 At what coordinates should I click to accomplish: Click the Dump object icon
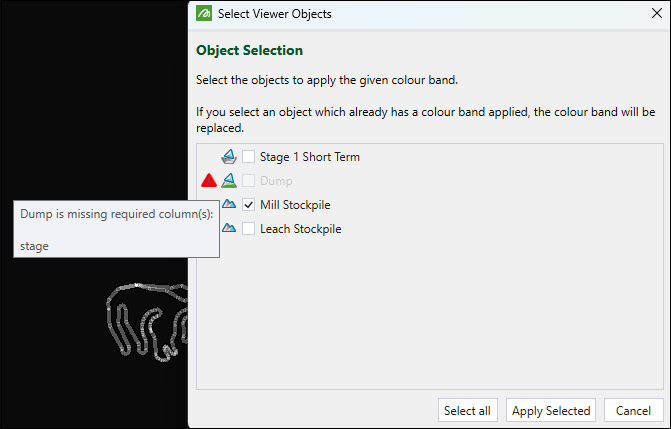pos(229,181)
